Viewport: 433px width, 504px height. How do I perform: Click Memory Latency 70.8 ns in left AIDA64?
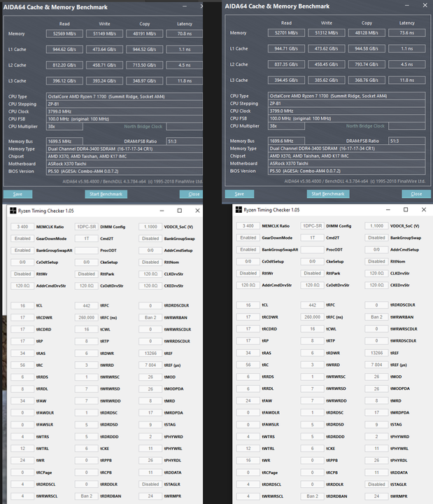coord(185,34)
